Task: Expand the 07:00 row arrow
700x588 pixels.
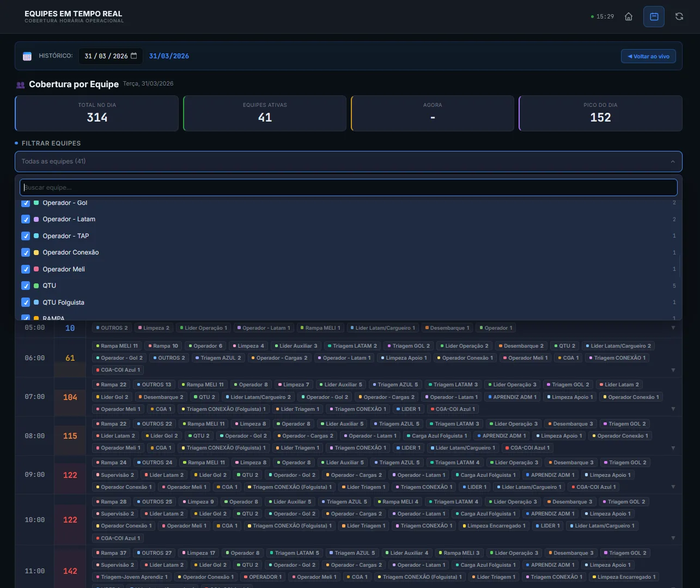Action: click(x=673, y=409)
